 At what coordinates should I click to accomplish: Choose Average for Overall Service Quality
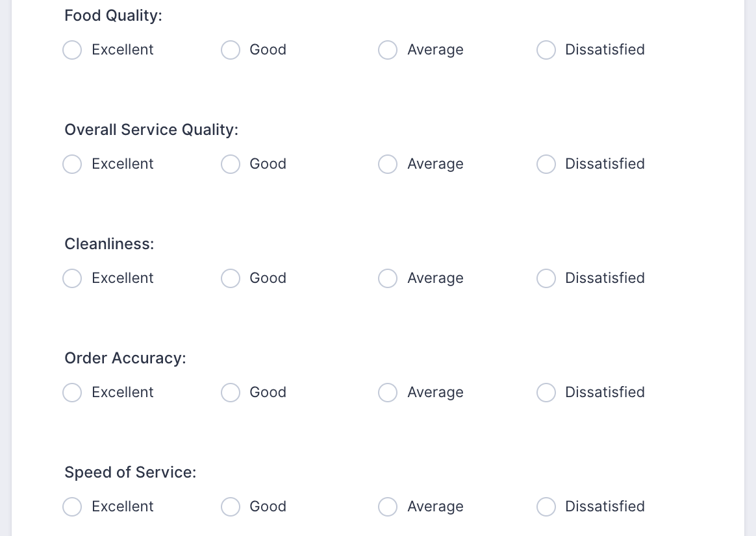[x=388, y=164]
